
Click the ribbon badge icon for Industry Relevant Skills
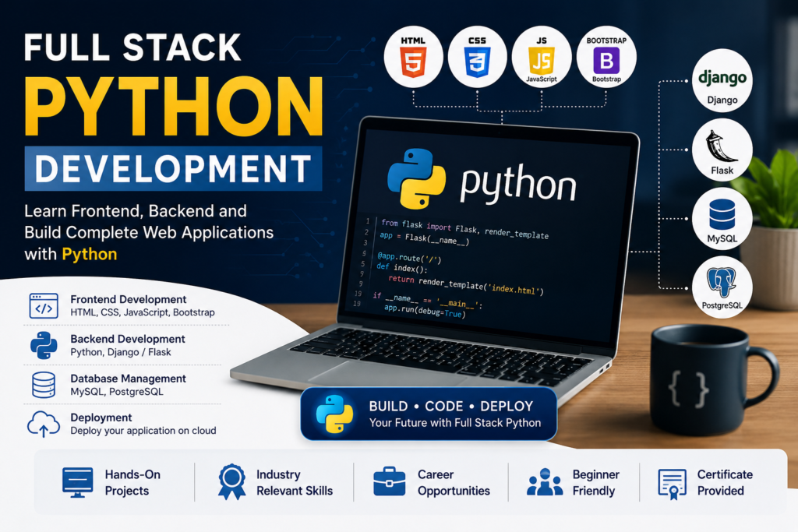pyautogui.click(x=232, y=481)
